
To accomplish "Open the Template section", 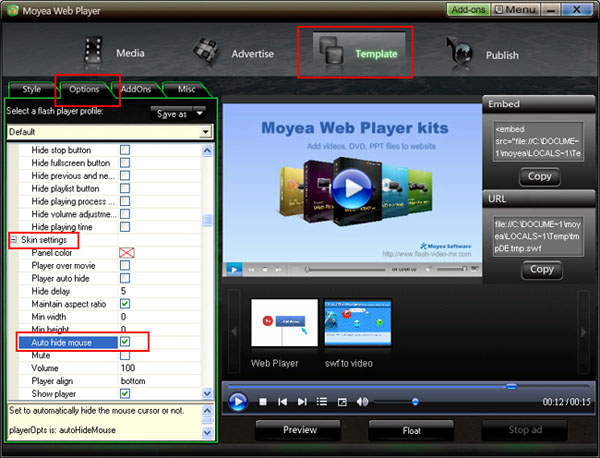I will (x=359, y=53).
